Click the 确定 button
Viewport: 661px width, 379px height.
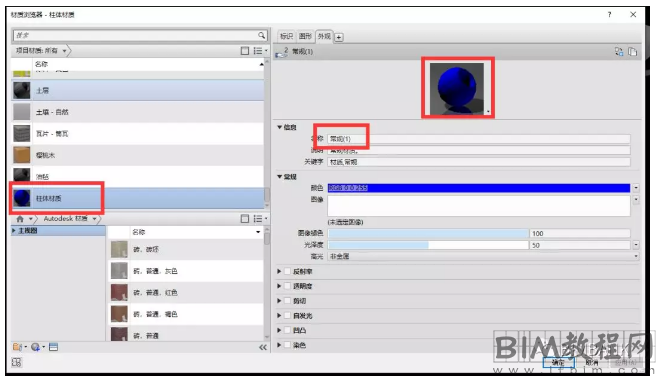(x=558, y=362)
